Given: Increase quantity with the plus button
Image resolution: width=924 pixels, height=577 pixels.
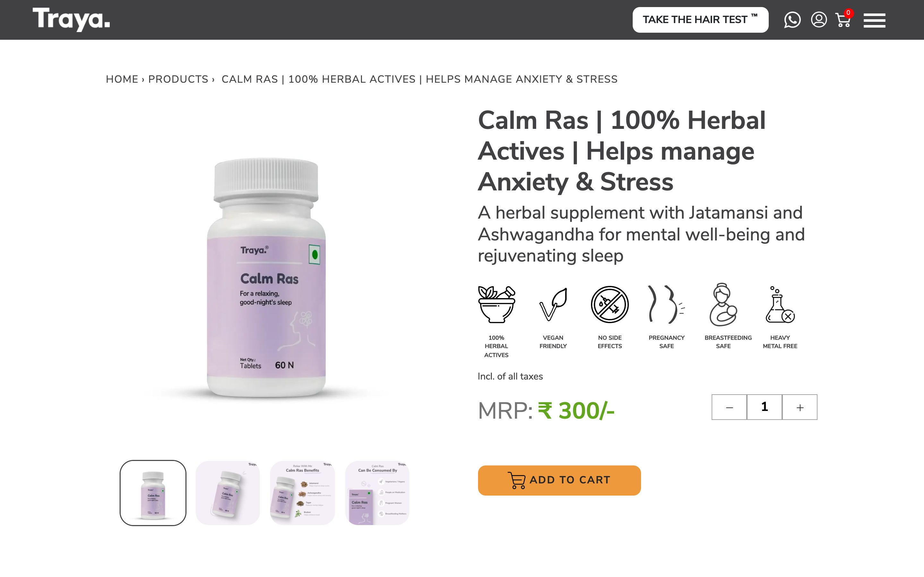Looking at the screenshot, I should coord(800,407).
